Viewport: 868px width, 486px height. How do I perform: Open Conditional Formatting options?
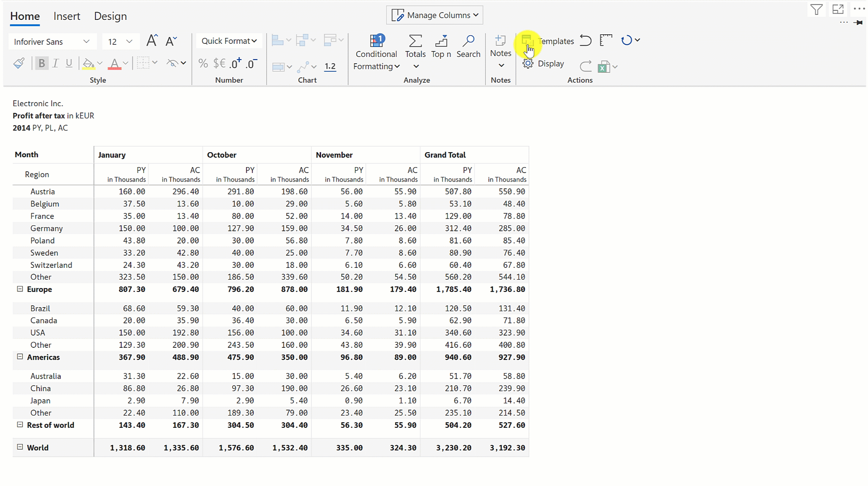pyautogui.click(x=376, y=50)
